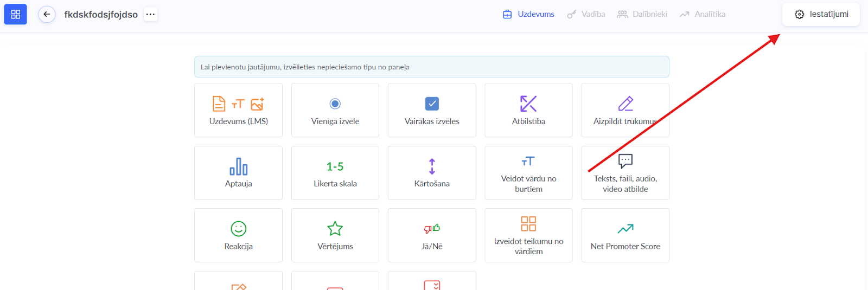868x290 pixels.
Task: Select the Likerta skala question type
Action: coord(335,173)
